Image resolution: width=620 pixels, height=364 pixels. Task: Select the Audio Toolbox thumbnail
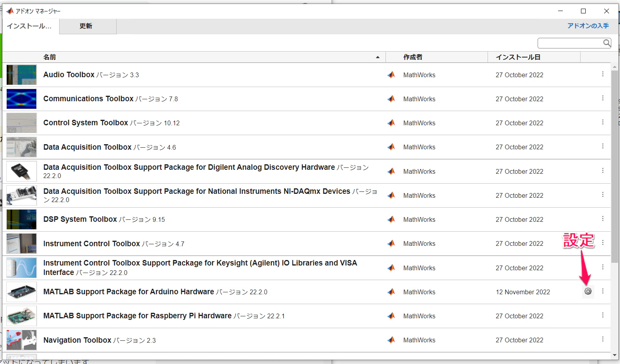tap(22, 75)
